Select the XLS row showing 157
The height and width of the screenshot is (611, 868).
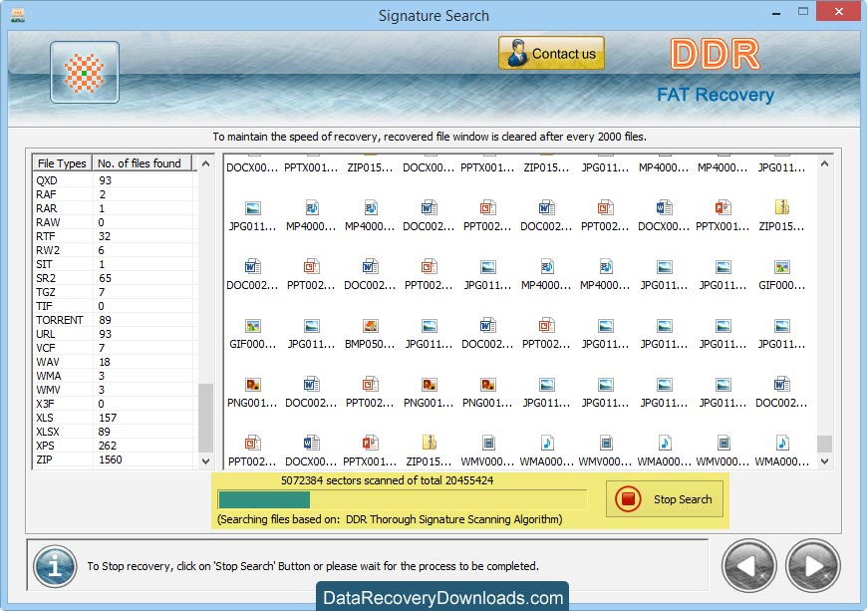(x=115, y=418)
